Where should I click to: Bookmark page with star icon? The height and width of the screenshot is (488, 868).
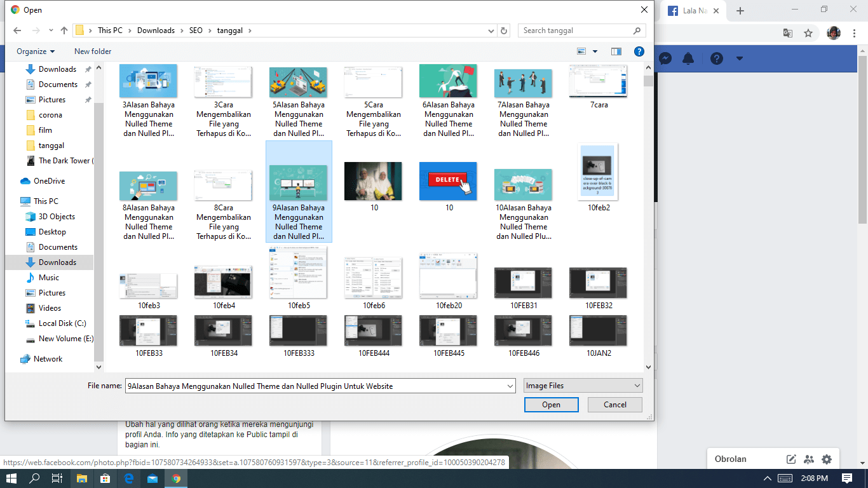click(808, 33)
